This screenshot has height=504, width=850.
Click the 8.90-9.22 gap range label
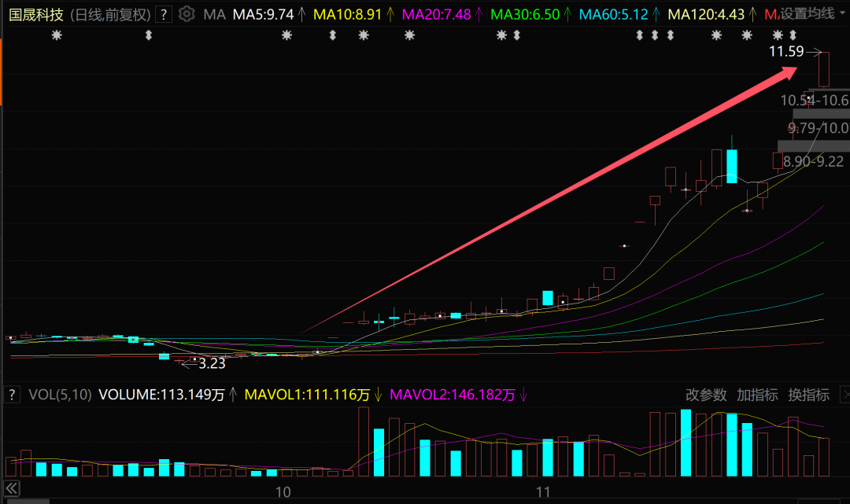tap(813, 161)
